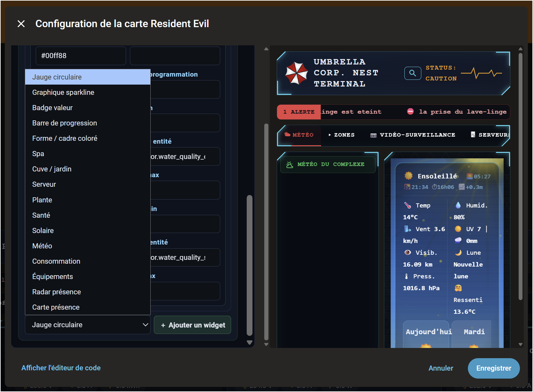The width and height of the screenshot is (533, 392).
Task: Switch to the MÉTÉO tab
Action: [x=299, y=135]
